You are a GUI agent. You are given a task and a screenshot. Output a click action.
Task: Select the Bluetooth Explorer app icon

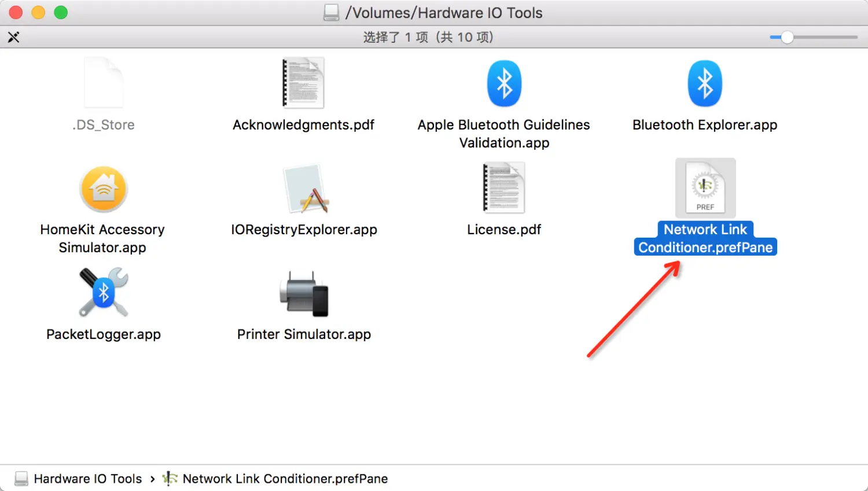[x=705, y=83]
